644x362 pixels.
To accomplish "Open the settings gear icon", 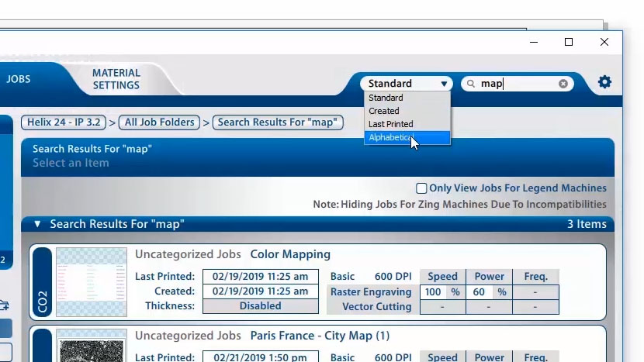I will 604,82.
